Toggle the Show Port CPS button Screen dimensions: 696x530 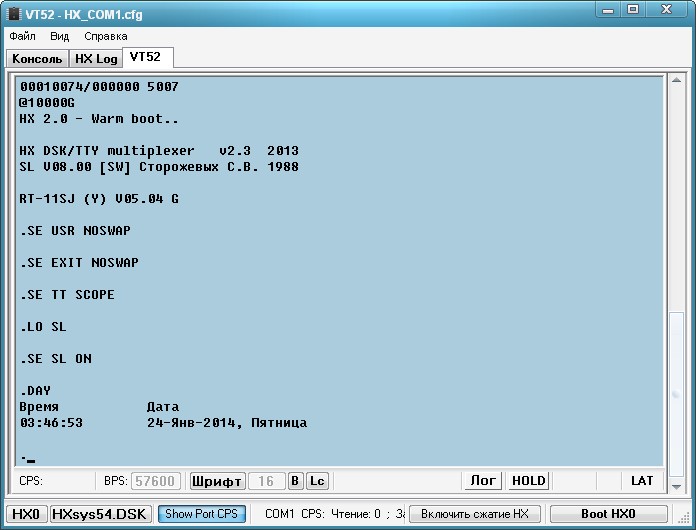201,514
